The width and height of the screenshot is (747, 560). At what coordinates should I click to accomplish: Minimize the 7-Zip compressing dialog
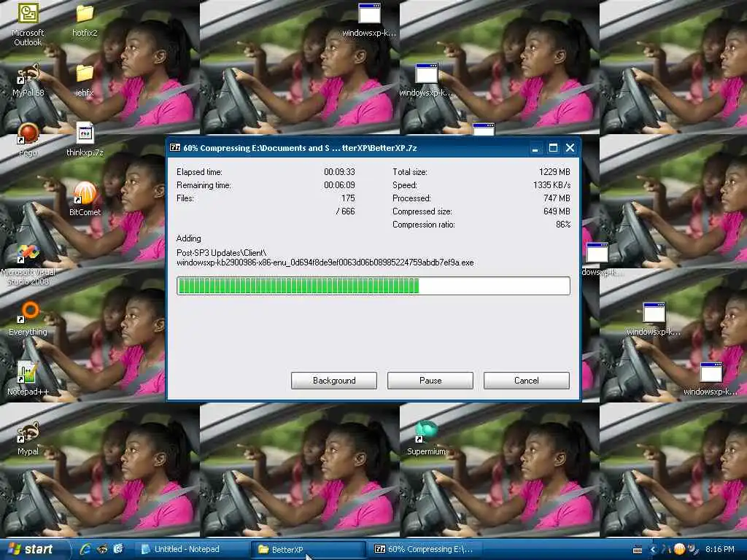(x=535, y=148)
